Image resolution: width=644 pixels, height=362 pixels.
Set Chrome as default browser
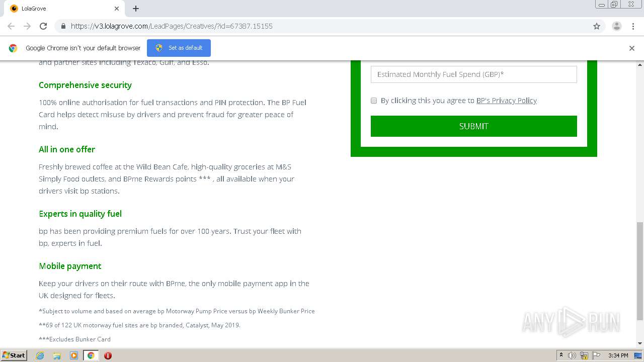pyautogui.click(x=179, y=48)
